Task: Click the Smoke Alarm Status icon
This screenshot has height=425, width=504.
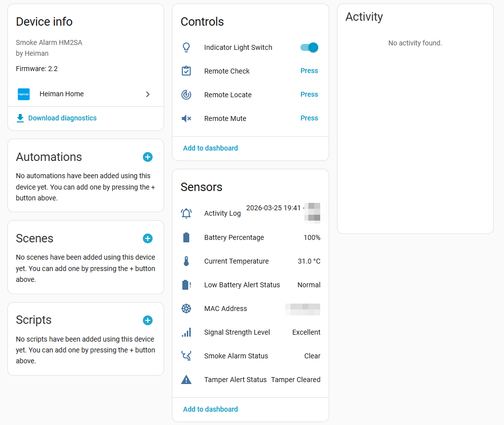Action: click(186, 356)
